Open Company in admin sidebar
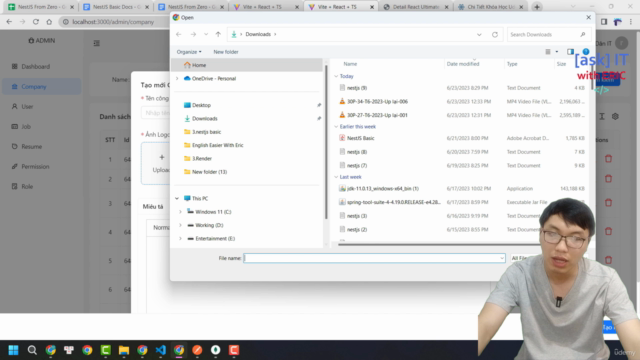 [42, 87]
